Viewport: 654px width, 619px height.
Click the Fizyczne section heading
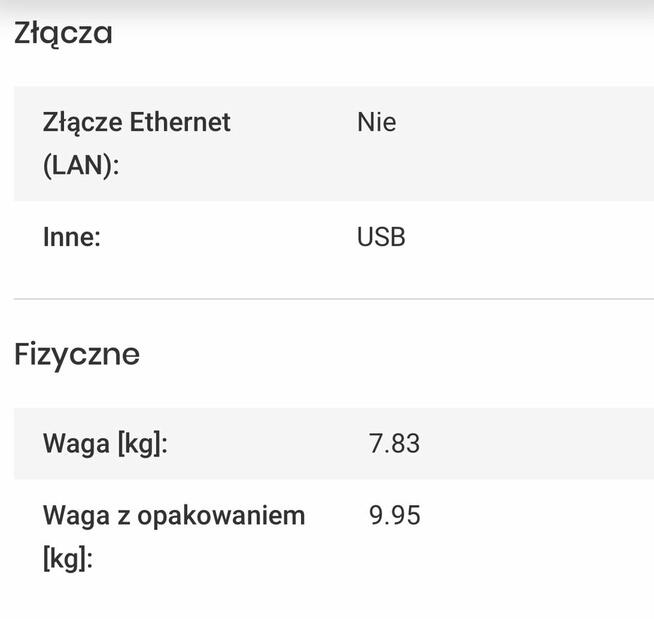point(77,355)
